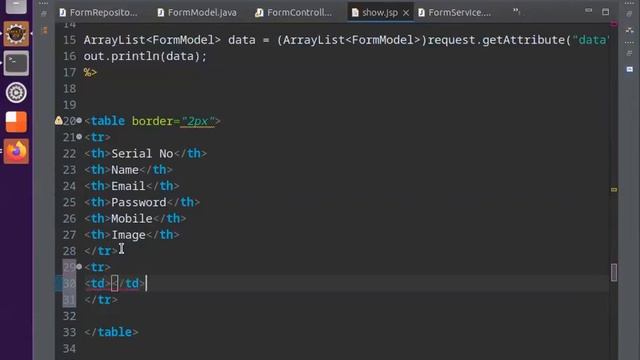Collapse the tr block at line 21

pos(79,136)
